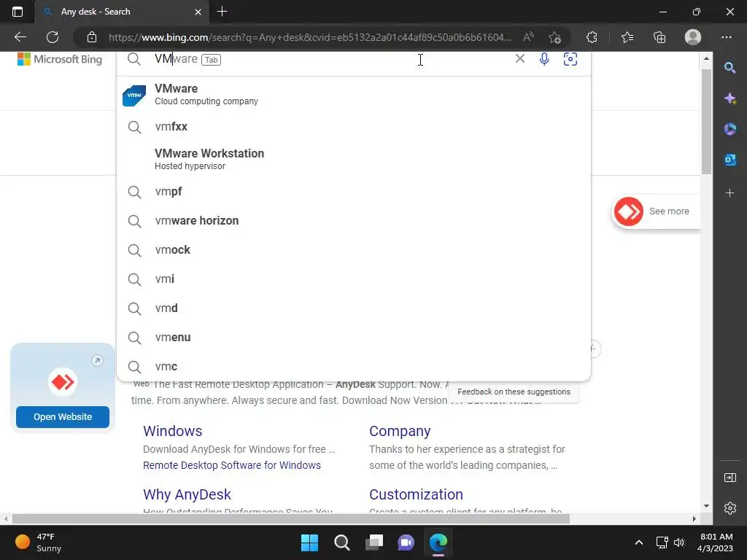Choose the vmock suggestion
This screenshot has width=747, height=560.
click(354, 249)
